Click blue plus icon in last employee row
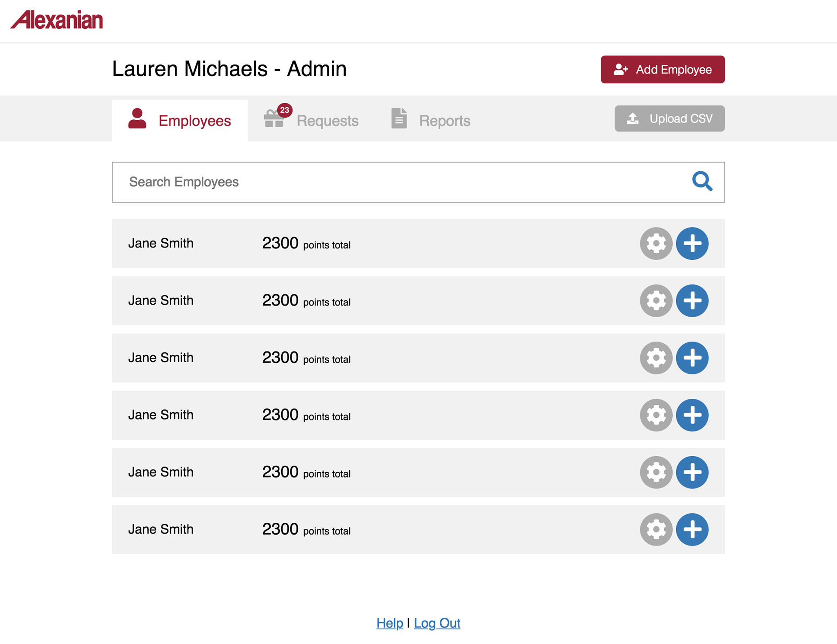This screenshot has height=644, width=837. coord(692,529)
